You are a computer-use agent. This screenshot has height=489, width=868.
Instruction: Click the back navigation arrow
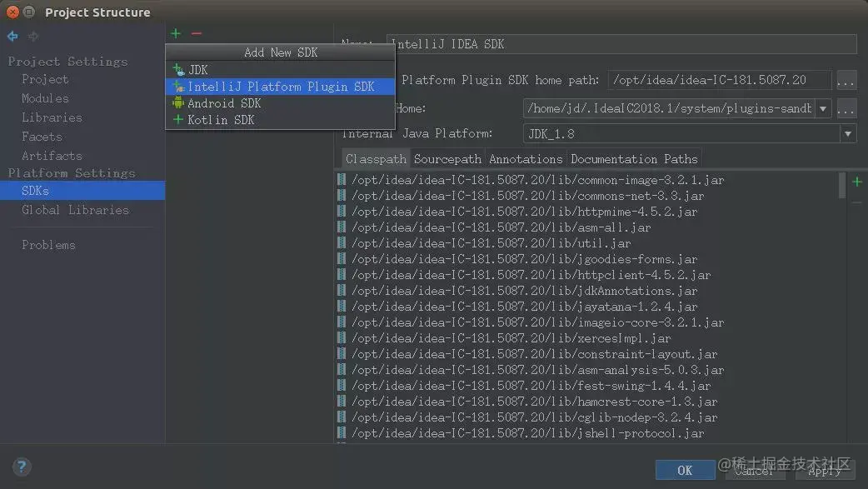pos(12,36)
